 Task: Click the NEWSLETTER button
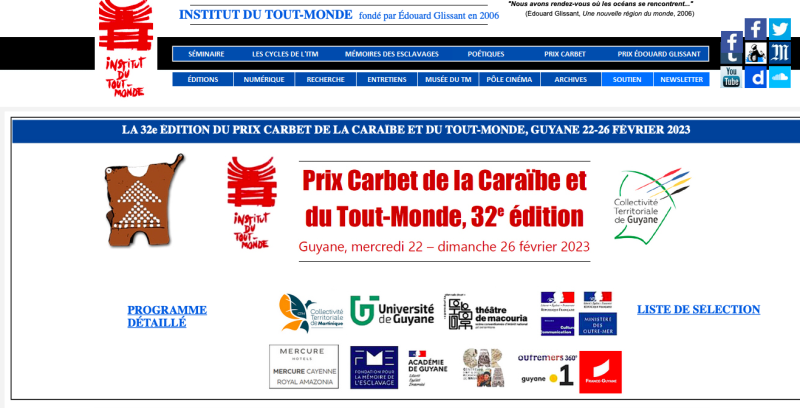682,80
